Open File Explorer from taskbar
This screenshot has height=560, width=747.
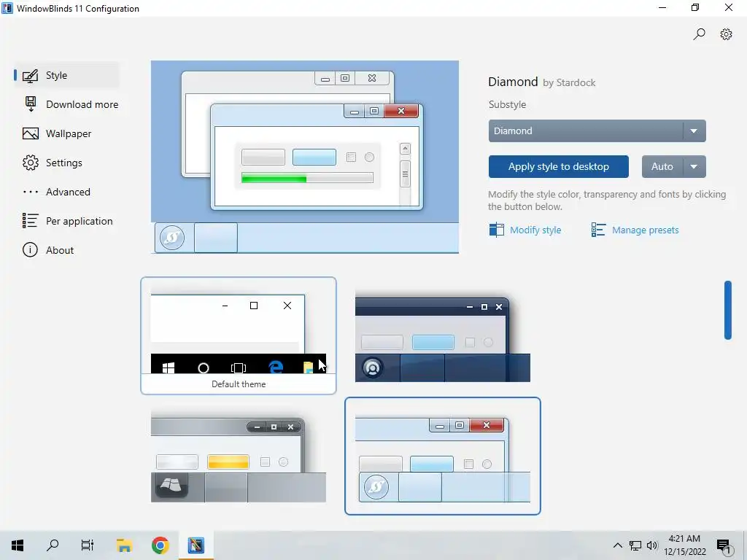pos(124,545)
